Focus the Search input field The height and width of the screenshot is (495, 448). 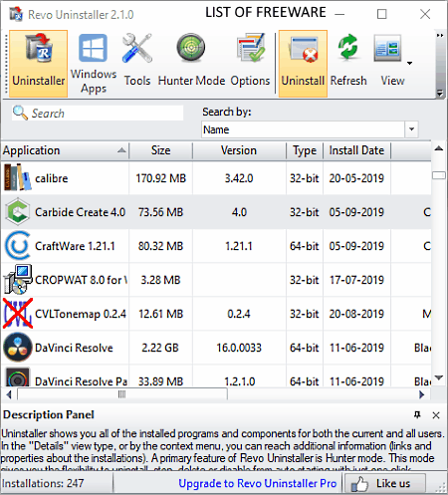click(98, 114)
